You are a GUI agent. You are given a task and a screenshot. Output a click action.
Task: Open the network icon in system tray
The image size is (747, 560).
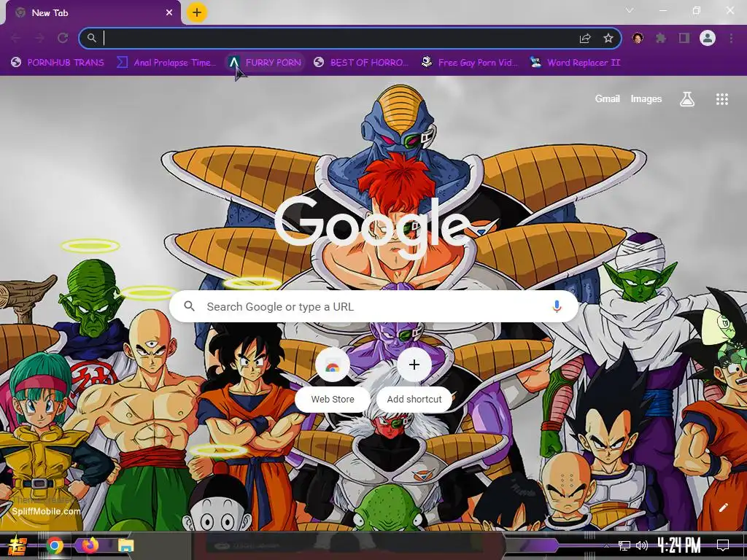pyautogui.click(x=624, y=545)
